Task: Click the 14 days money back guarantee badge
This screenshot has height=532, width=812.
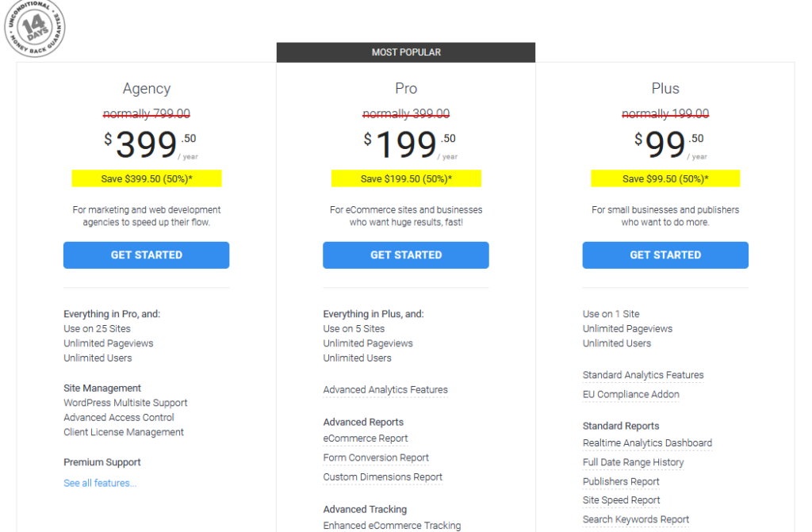Action: coord(35,27)
